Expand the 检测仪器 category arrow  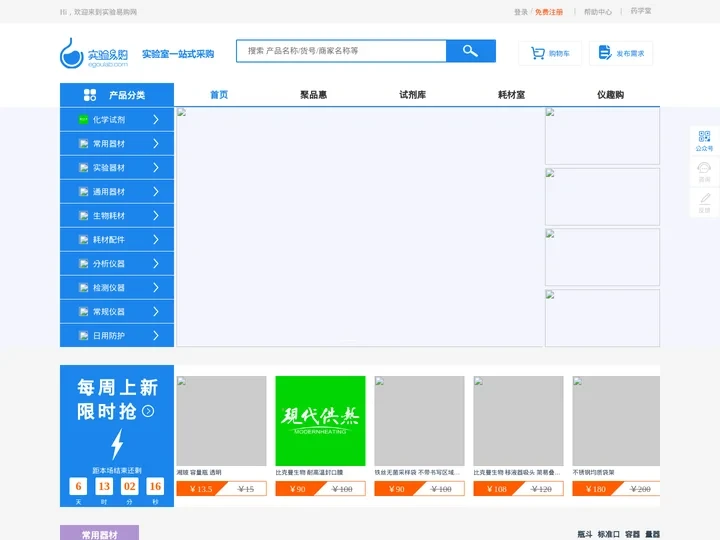click(156, 287)
